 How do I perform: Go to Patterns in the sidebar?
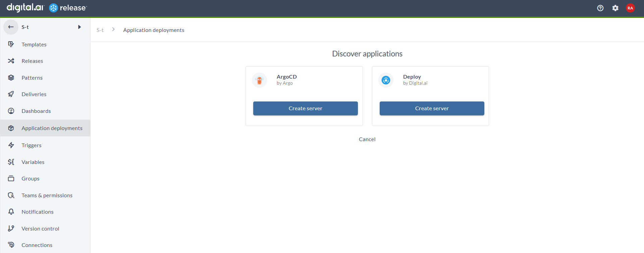[x=32, y=78]
